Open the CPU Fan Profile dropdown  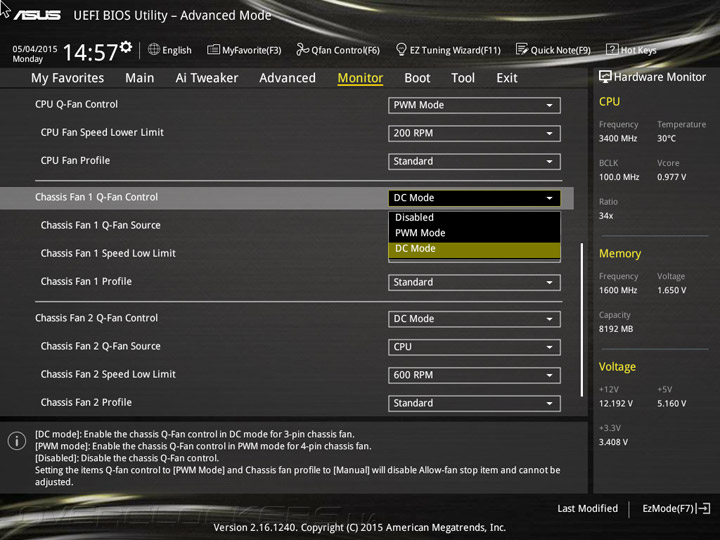coord(474,161)
